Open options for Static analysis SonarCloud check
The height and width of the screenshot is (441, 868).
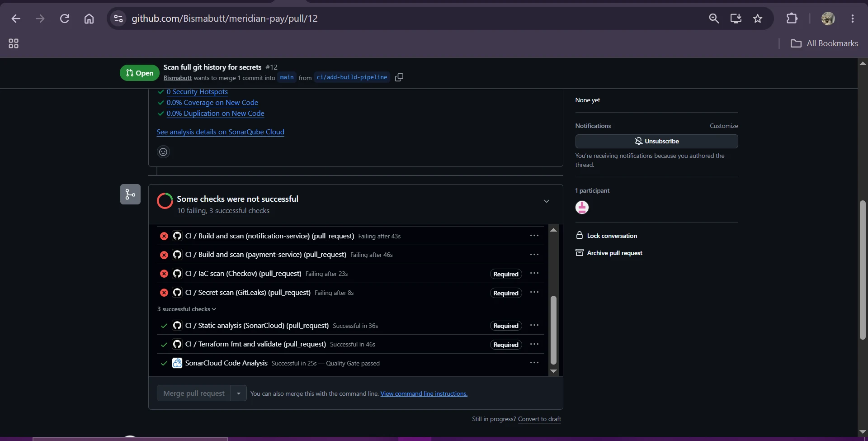[x=534, y=326]
